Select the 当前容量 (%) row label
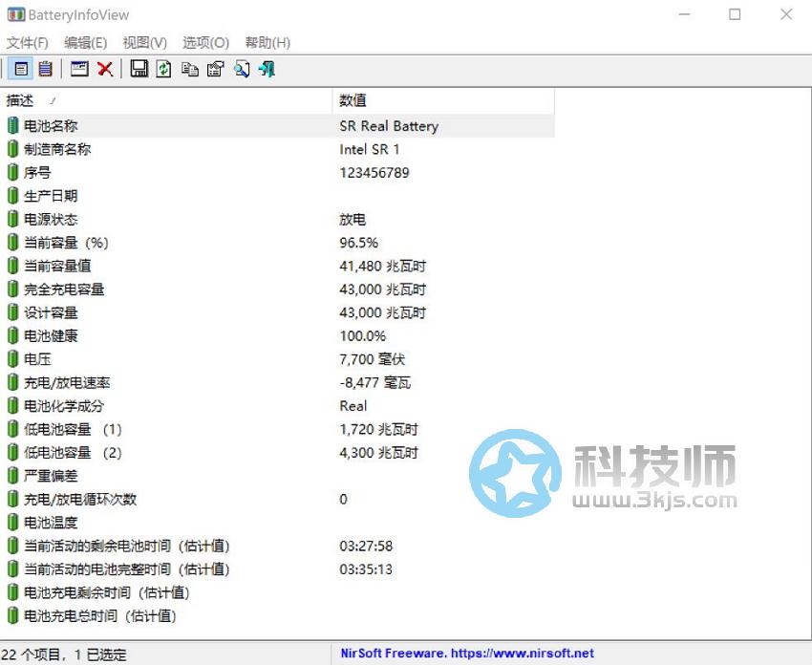The height and width of the screenshot is (665, 812). [66, 243]
